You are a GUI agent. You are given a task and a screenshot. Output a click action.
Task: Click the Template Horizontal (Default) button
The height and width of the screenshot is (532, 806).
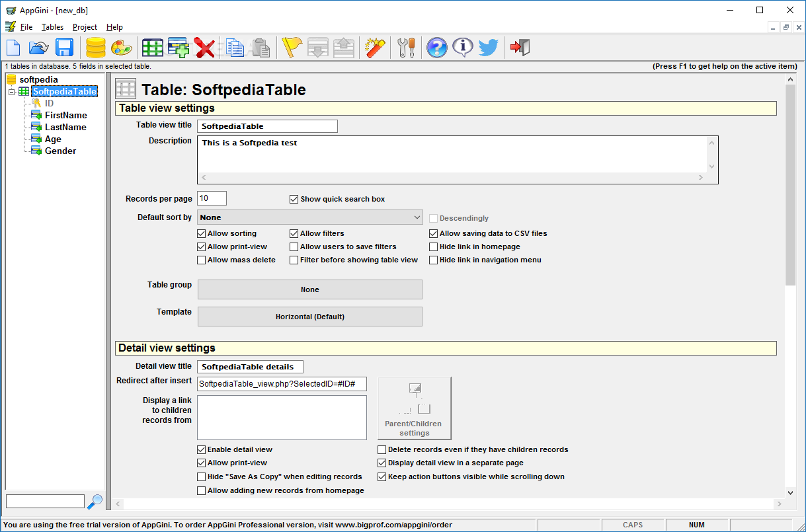309,317
